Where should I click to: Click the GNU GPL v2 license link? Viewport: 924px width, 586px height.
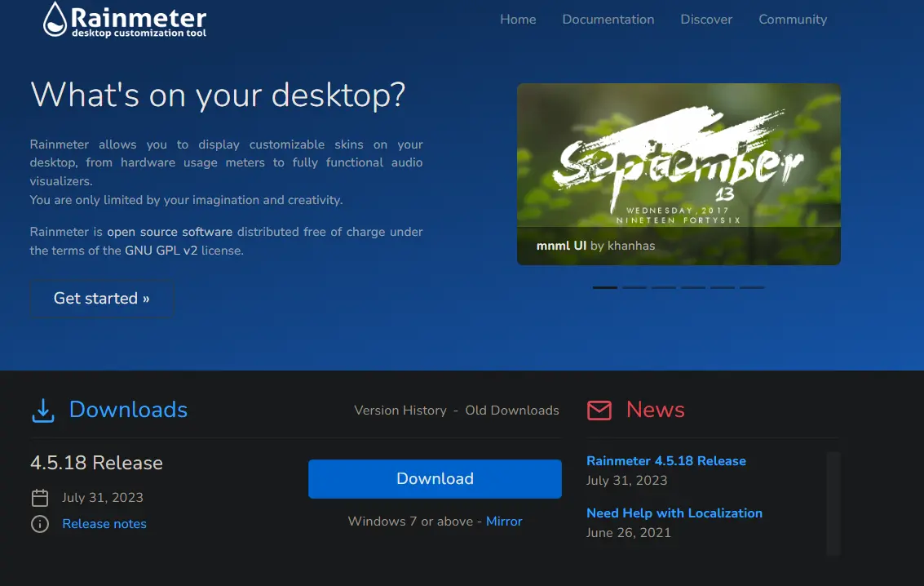pyautogui.click(x=161, y=251)
